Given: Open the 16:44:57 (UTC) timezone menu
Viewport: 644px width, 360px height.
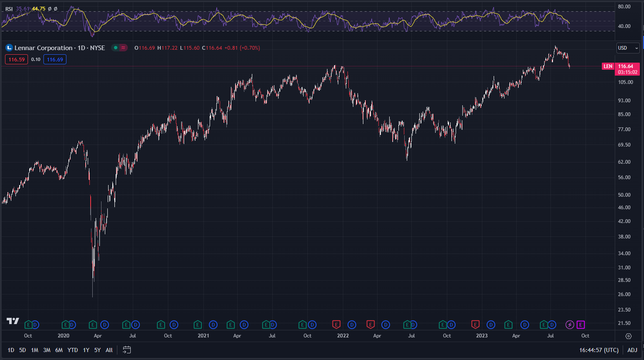Looking at the screenshot, I should point(599,350).
